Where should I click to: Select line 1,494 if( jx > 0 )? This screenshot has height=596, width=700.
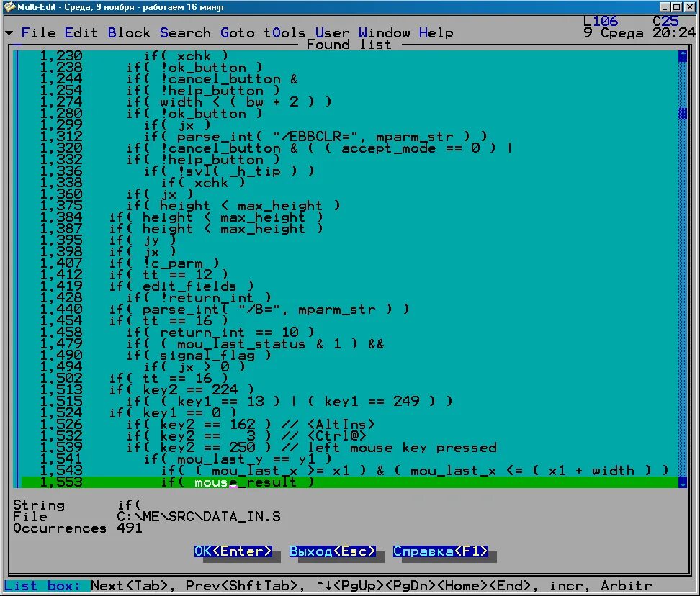click(x=349, y=366)
